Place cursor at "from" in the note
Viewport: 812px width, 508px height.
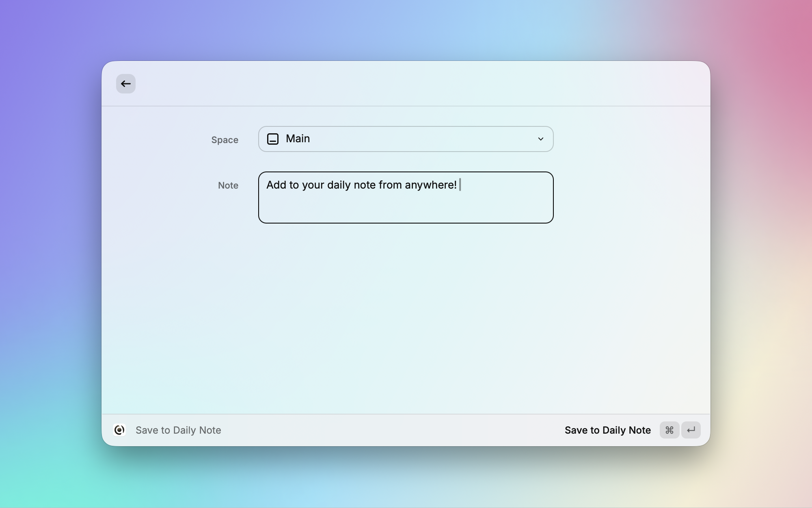390,185
